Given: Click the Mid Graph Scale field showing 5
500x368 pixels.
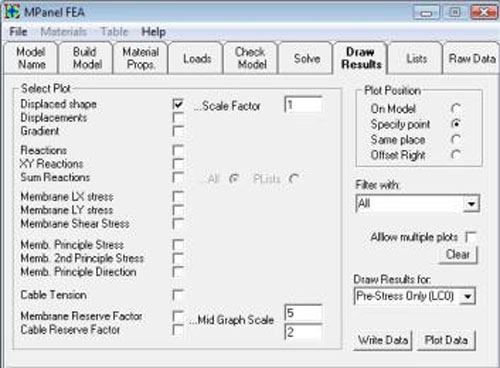Looking at the screenshot, I should (x=303, y=313).
